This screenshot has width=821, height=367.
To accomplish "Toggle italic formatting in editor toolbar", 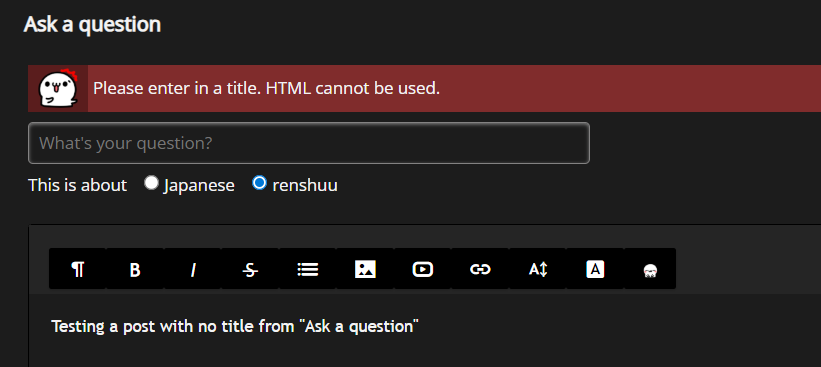I will 193,269.
